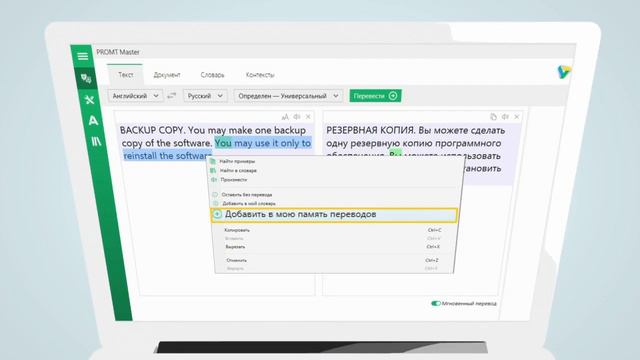640x360 pixels.
Task: Select Оставить без перевода menu item
Action: click(247, 195)
